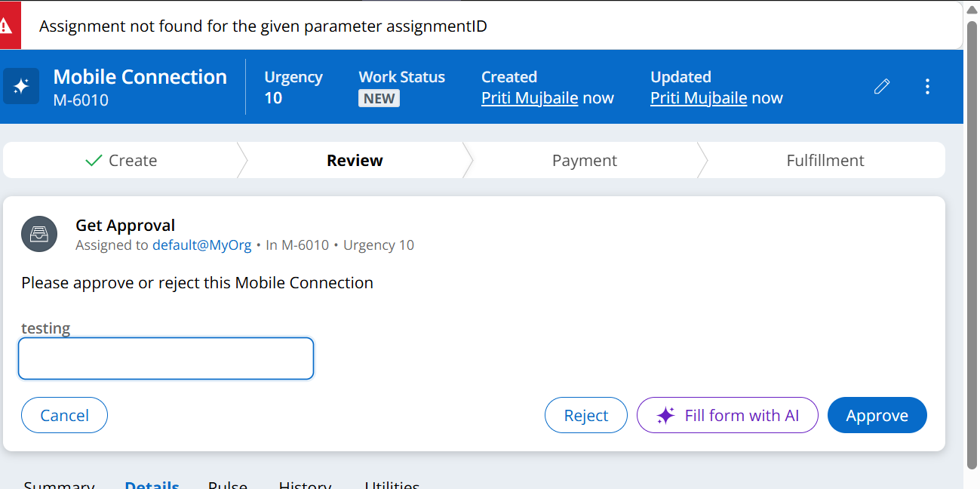The height and width of the screenshot is (489, 980).
Task: Switch to the Details tab
Action: (152, 485)
